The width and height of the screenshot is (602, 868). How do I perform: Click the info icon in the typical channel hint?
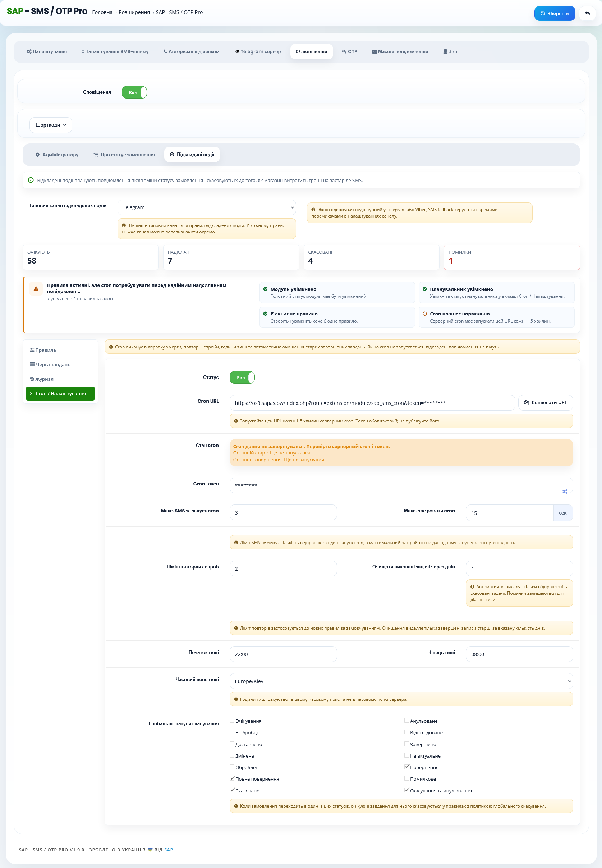point(124,225)
